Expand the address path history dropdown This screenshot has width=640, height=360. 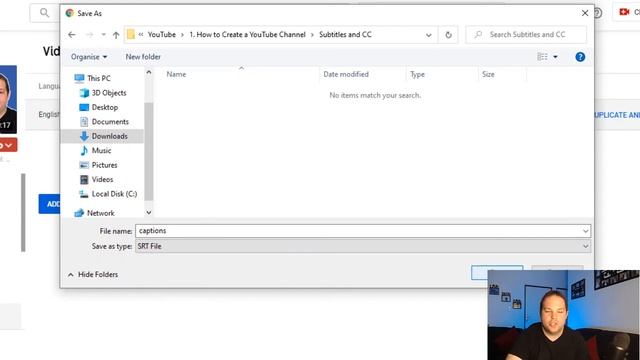pos(429,35)
